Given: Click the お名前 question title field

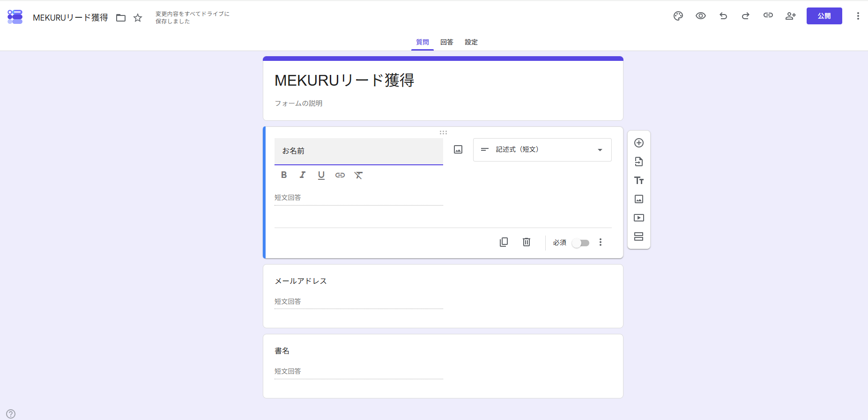Looking at the screenshot, I should pos(359,151).
